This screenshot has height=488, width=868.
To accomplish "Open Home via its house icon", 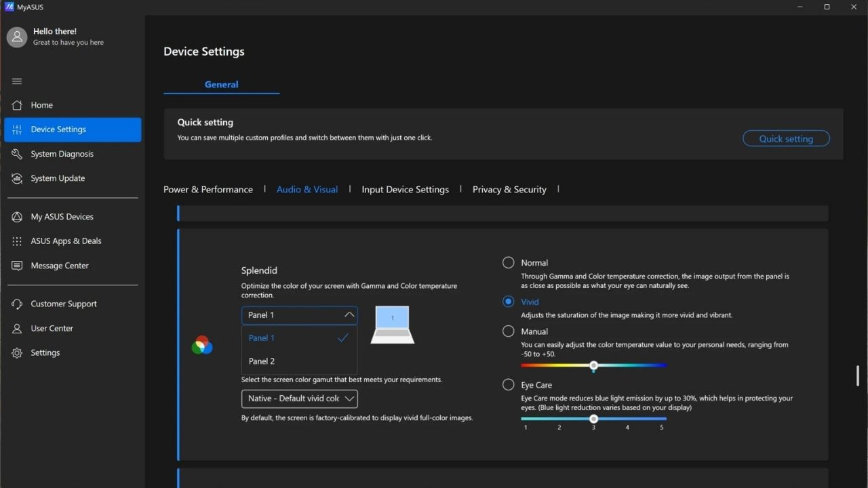I will (17, 105).
